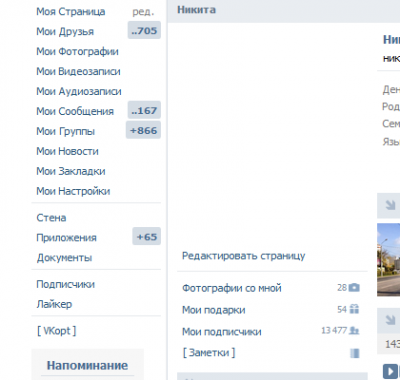
Task: Click gift icon next to 54
Action: coord(354,309)
